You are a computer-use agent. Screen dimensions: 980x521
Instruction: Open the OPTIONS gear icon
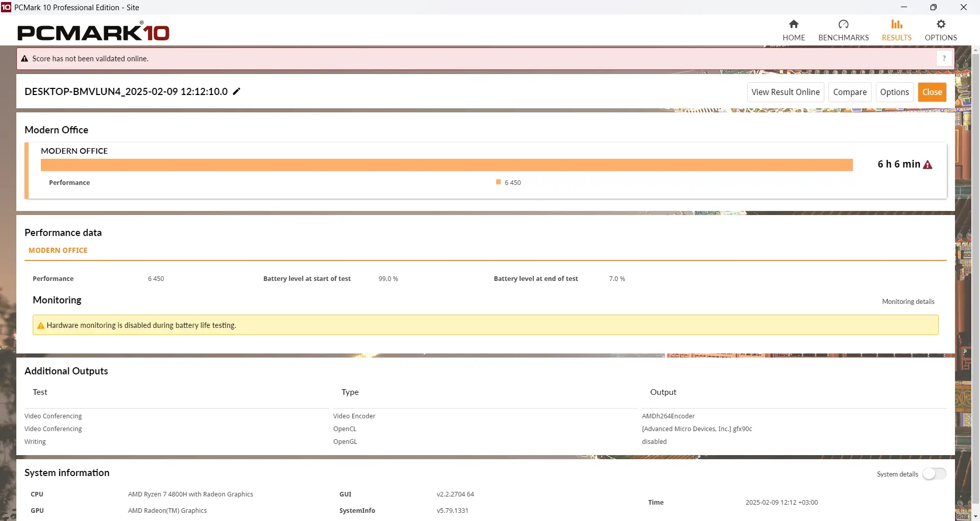coord(941,24)
